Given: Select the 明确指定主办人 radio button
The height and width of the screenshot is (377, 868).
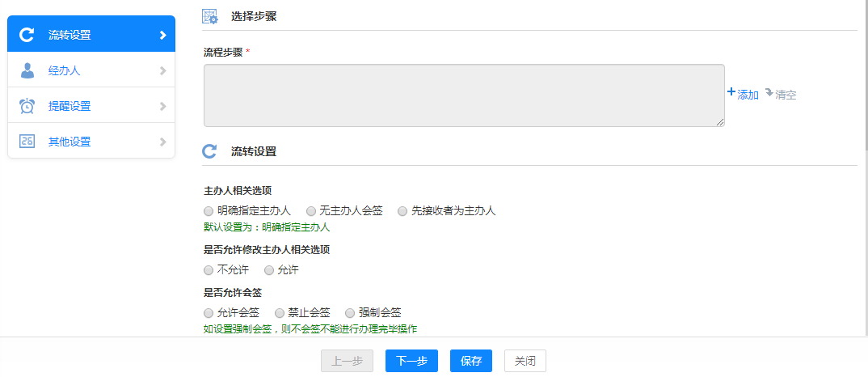Looking at the screenshot, I should point(209,211).
